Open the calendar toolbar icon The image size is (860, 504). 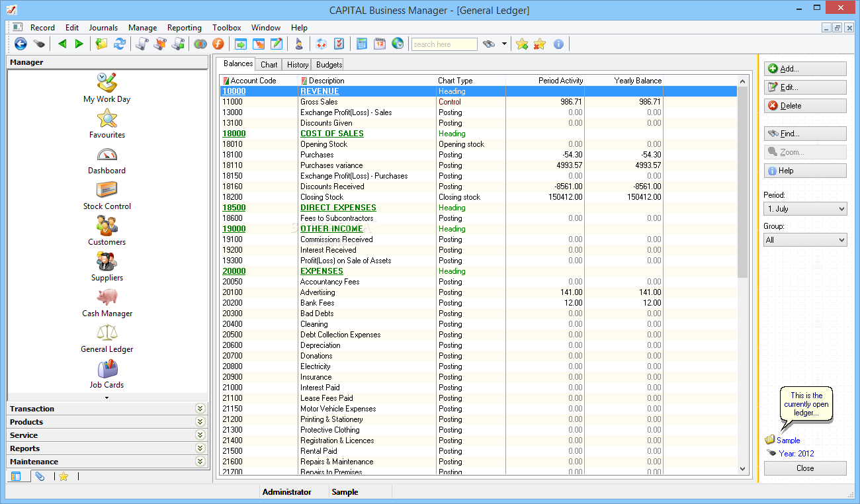pos(380,44)
